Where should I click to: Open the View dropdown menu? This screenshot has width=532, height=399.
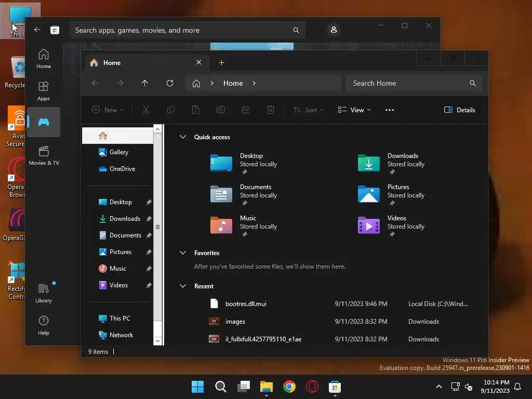tap(354, 110)
